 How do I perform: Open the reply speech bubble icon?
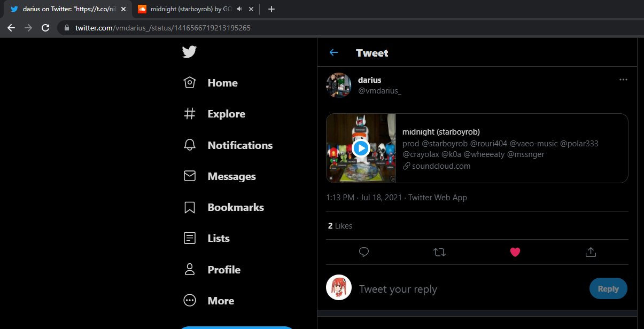(x=364, y=252)
